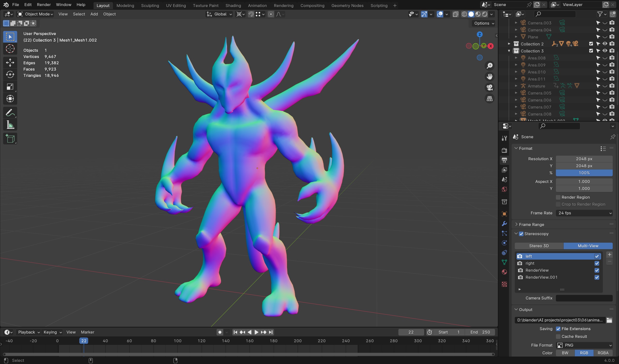Select the Annotate tool
Viewport: 619px width, 364px height.
[10, 113]
